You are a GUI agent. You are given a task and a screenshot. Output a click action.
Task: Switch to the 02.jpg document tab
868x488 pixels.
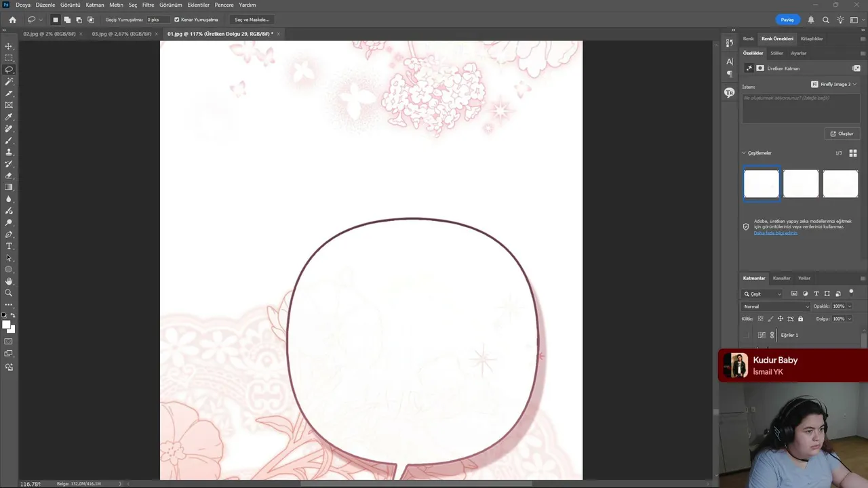(48, 33)
